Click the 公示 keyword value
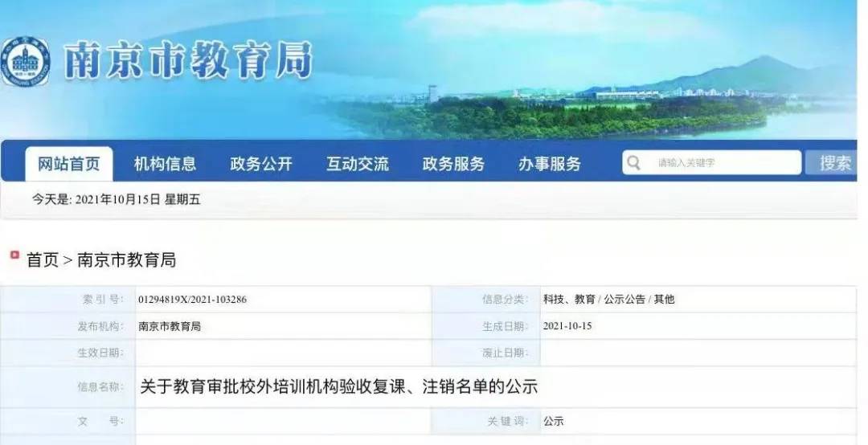Screen dimensions: 868x445 [554, 421]
